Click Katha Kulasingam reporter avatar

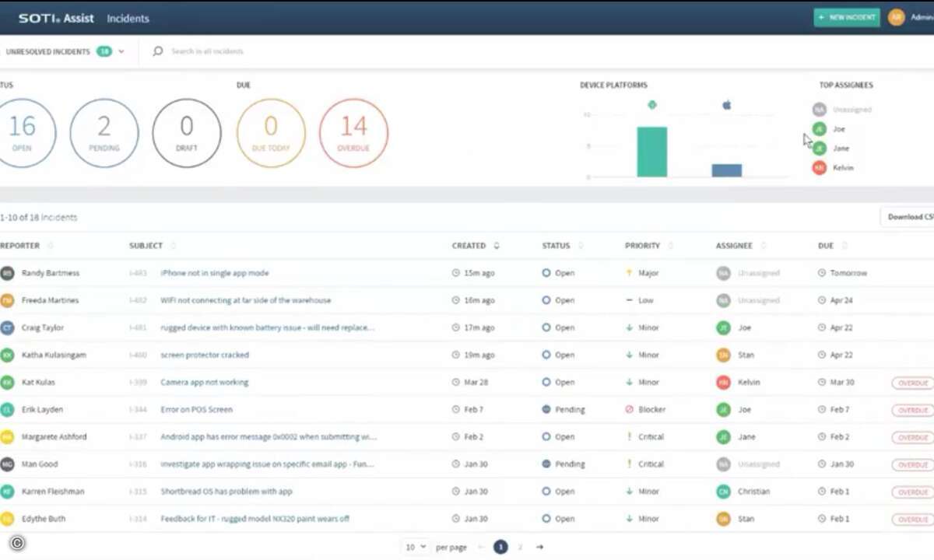pyautogui.click(x=7, y=355)
